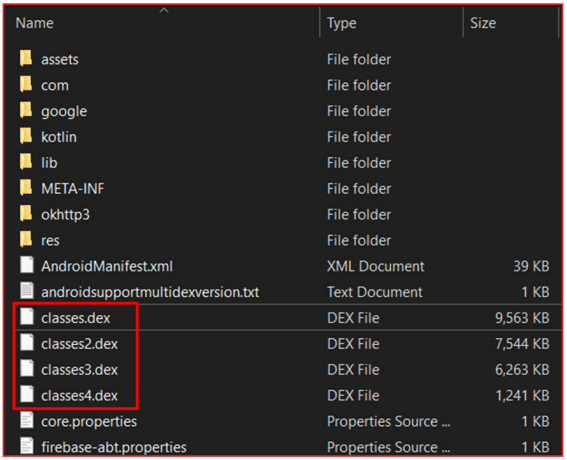The width and height of the screenshot is (567, 460).
Task: Click the classes.dex file icon
Action: (27, 317)
